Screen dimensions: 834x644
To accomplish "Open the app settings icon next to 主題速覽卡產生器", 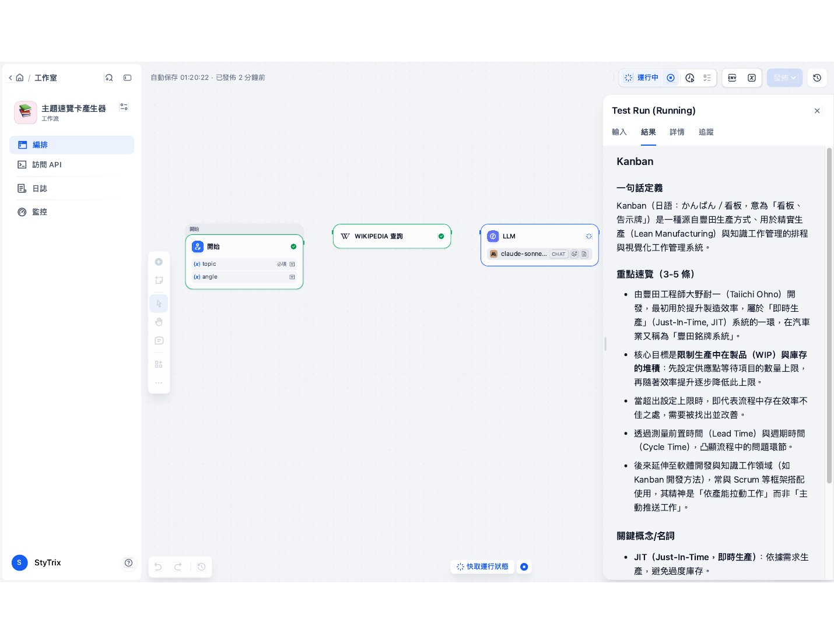I will [124, 107].
